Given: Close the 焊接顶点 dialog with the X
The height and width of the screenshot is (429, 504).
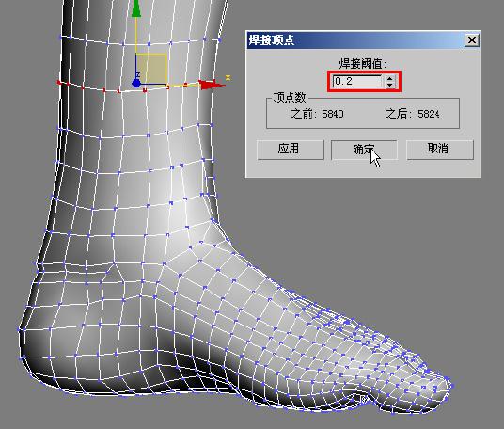Looking at the screenshot, I should [x=472, y=40].
